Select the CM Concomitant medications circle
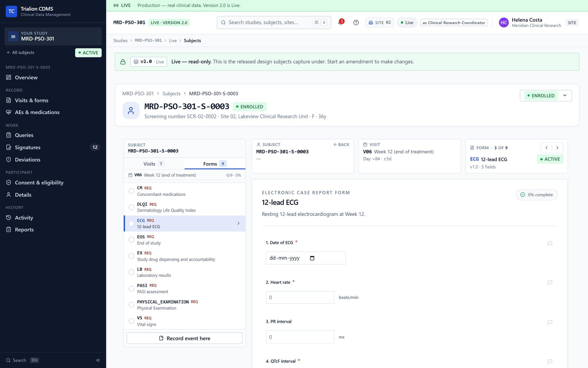The width and height of the screenshot is (588, 368). tap(131, 191)
